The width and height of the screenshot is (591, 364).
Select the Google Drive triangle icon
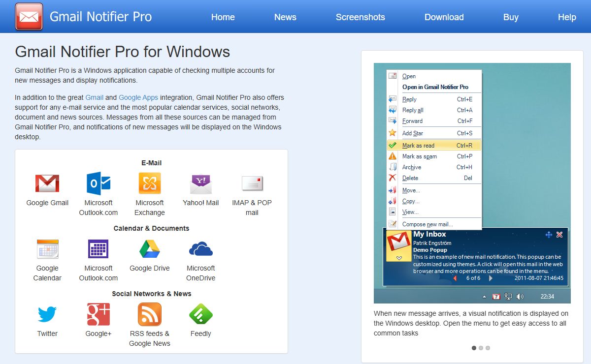[150, 249]
